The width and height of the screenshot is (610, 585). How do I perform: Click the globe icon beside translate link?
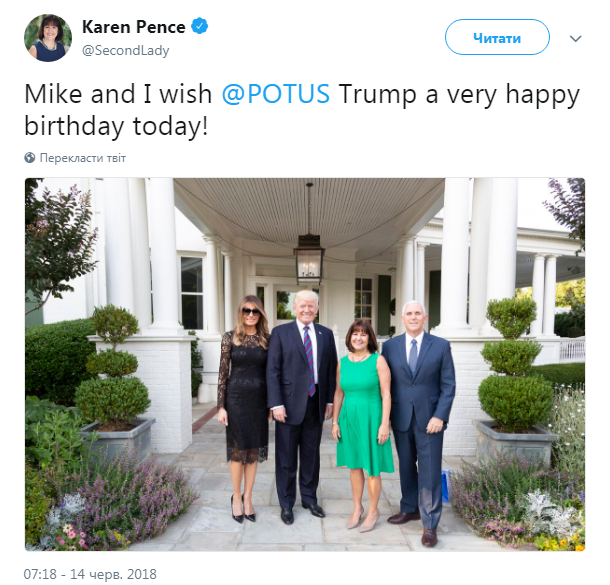(x=31, y=158)
